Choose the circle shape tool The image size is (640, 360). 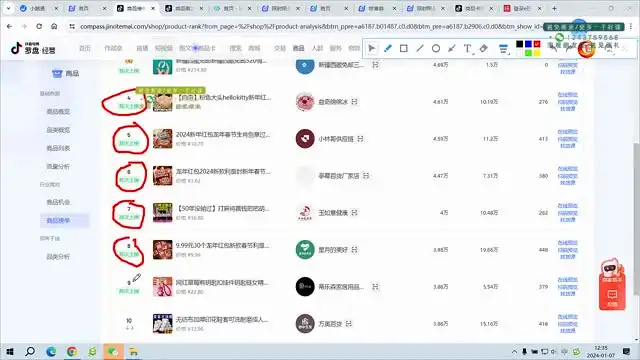(x=436, y=48)
